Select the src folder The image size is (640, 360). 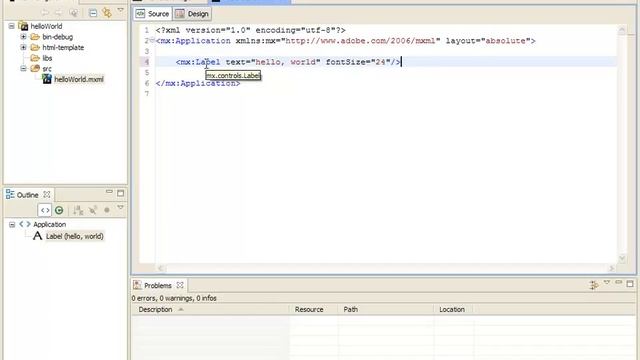[x=47, y=69]
